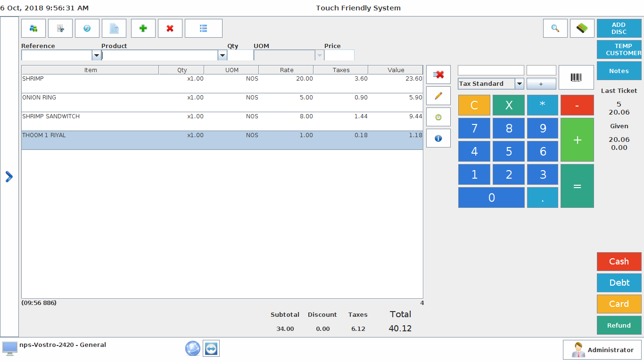Click the Administrator user button
Screen dimensions: 644x362
603,350
